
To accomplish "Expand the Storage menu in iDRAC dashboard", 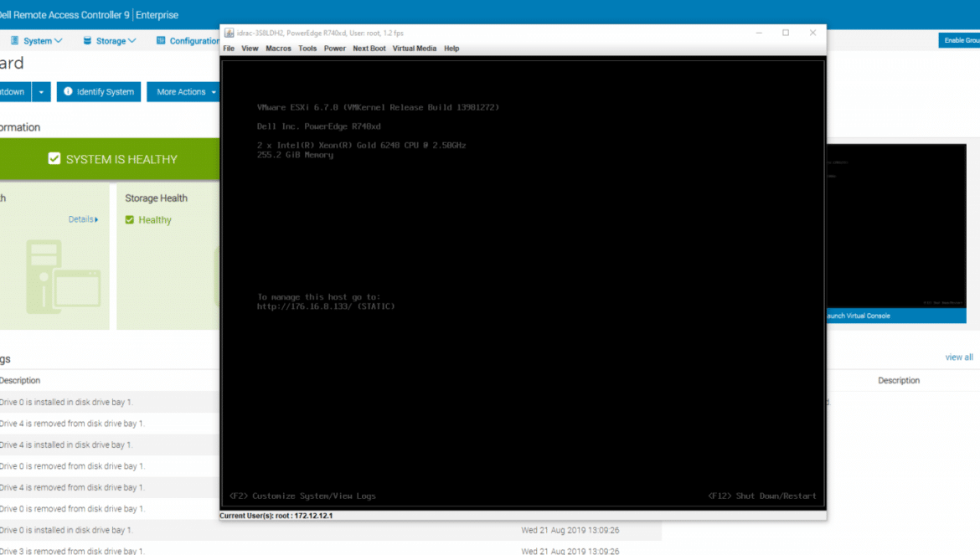I will (110, 40).
